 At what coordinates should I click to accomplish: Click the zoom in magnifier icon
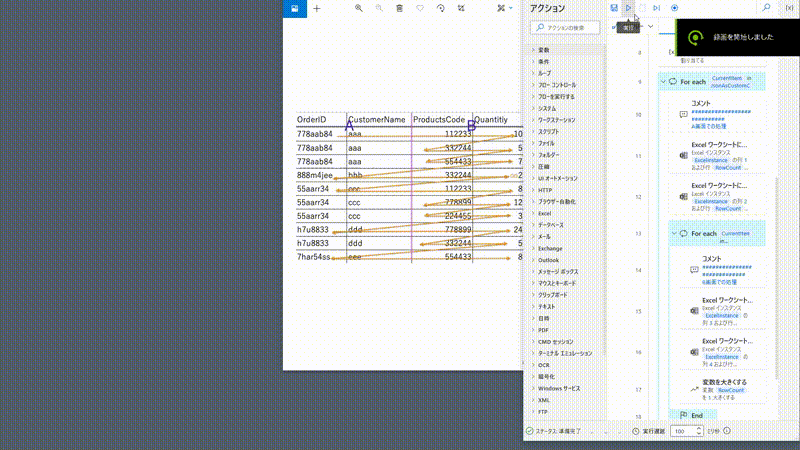tap(359, 8)
